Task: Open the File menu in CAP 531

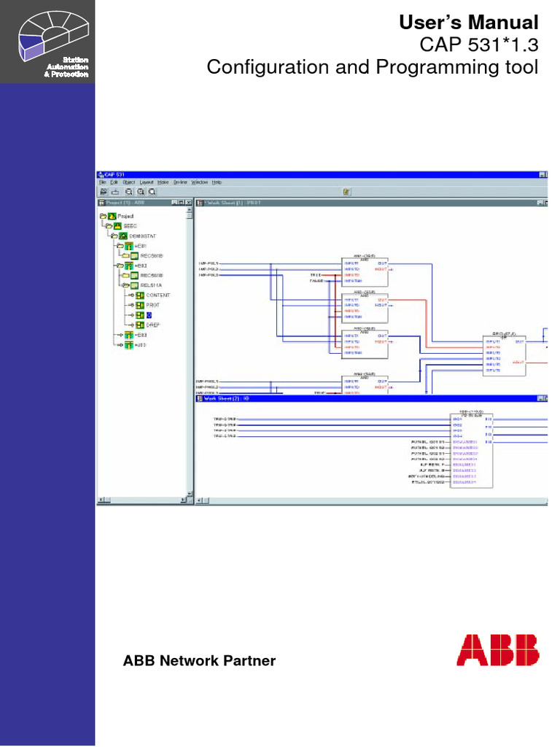Action: click(x=102, y=182)
